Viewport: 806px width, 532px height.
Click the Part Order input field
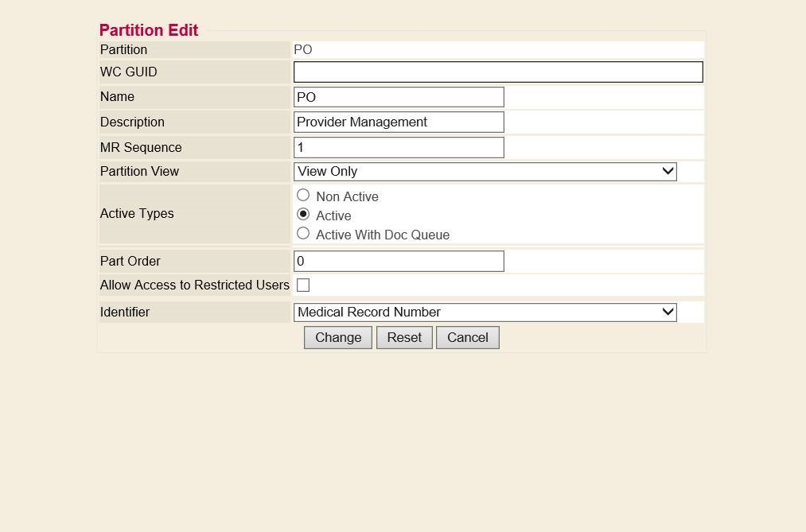399,262
